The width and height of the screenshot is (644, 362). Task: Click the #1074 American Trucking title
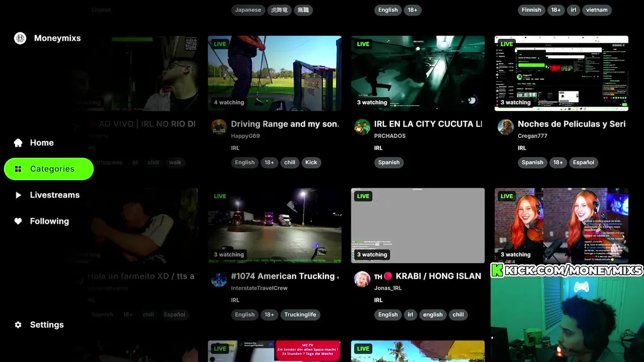tap(285, 277)
